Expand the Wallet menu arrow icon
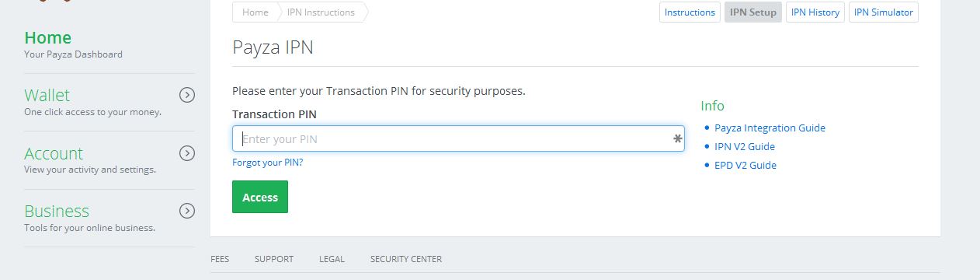 tap(186, 95)
